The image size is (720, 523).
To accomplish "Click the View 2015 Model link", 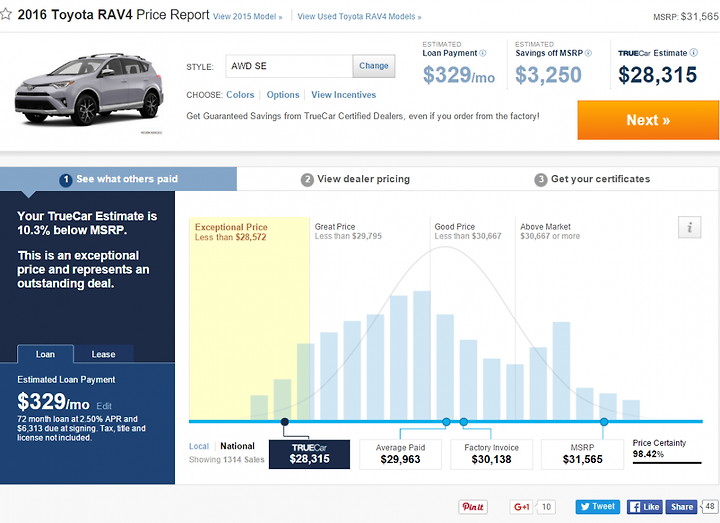I will pyautogui.click(x=248, y=17).
